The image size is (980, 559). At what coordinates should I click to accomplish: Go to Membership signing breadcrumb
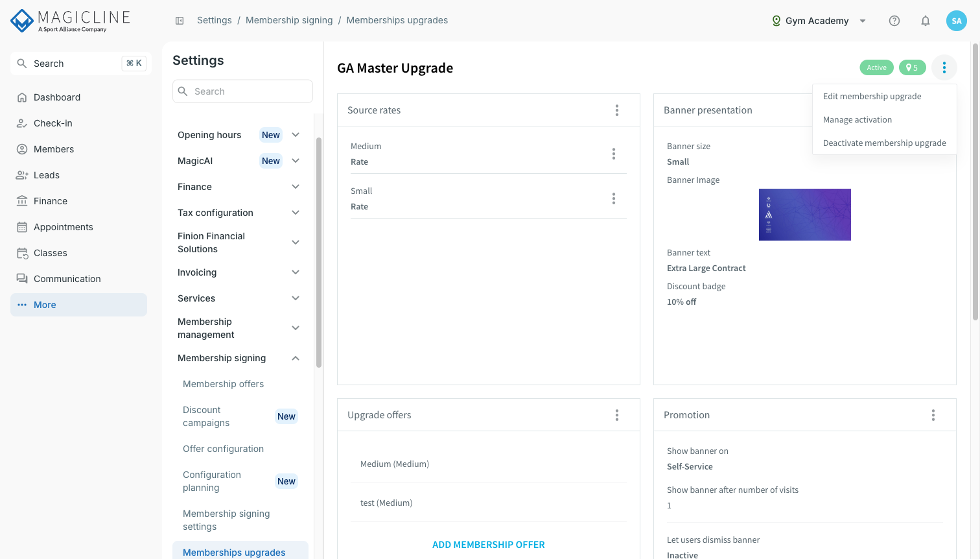click(x=289, y=20)
